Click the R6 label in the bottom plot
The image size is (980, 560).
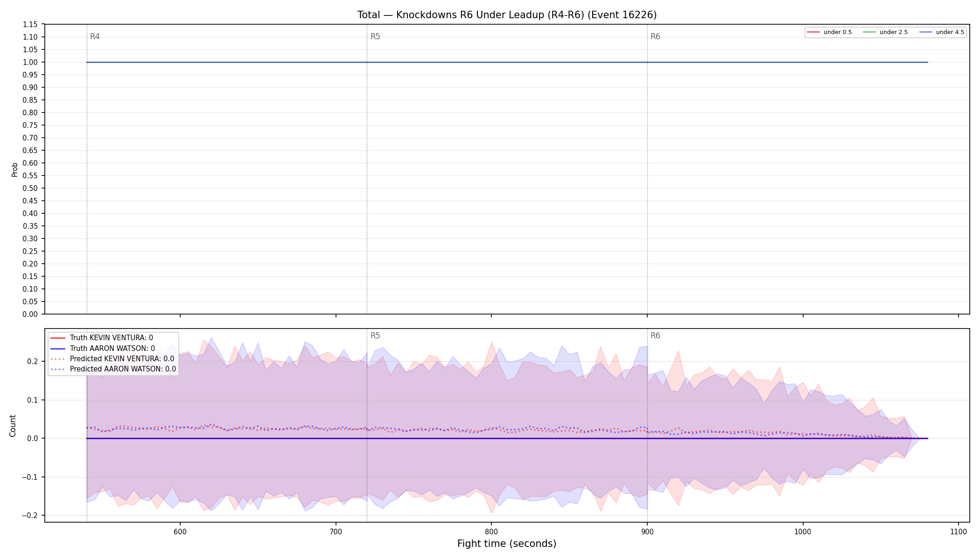pyautogui.click(x=655, y=336)
